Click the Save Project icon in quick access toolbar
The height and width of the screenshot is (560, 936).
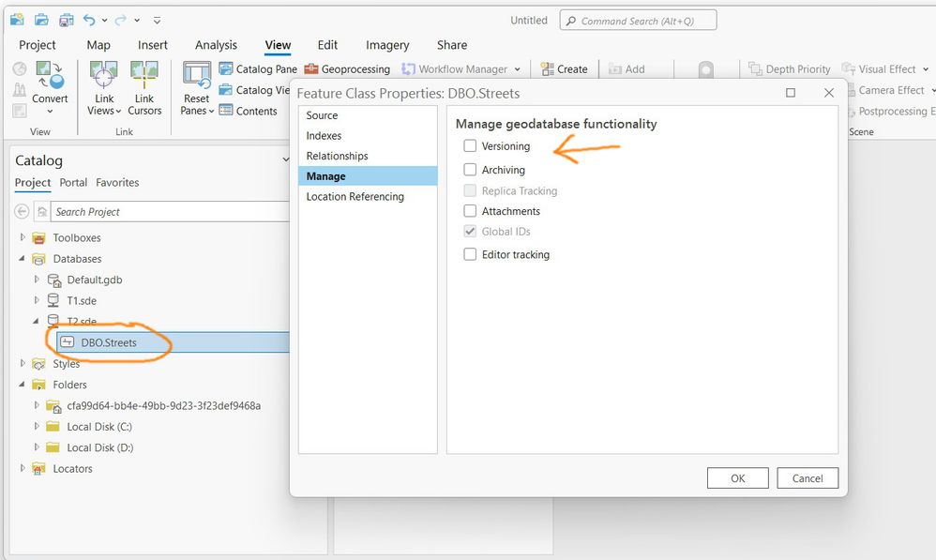tap(66, 20)
